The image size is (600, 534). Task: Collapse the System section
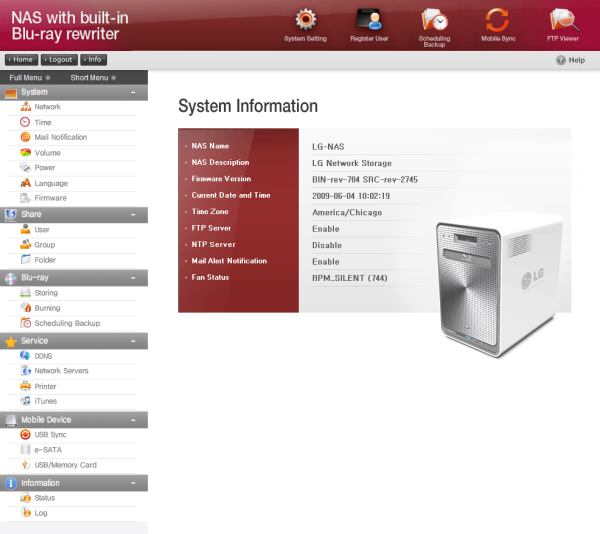click(x=133, y=92)
